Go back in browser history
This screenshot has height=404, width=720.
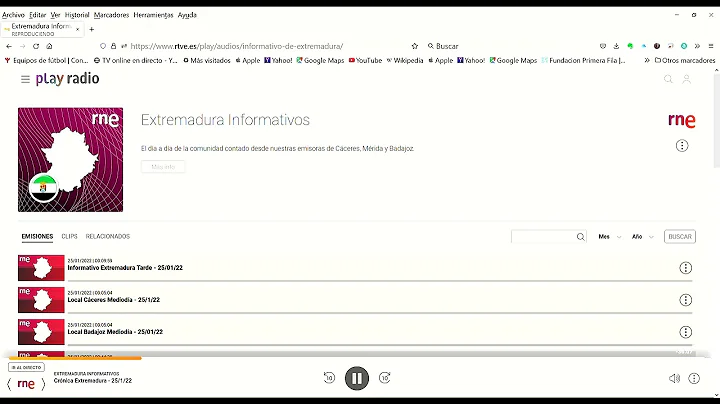coord(9,46)
